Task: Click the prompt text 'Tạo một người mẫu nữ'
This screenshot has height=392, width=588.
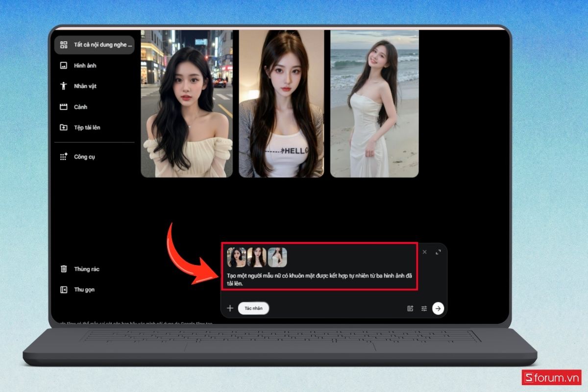Action: [x=257, y=276]
